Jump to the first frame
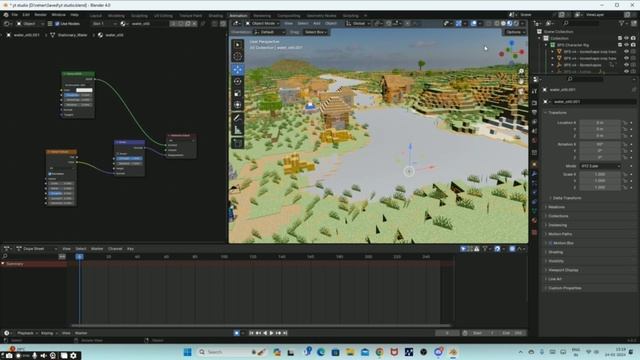This screenshot has height=360, width=640. 251,333
